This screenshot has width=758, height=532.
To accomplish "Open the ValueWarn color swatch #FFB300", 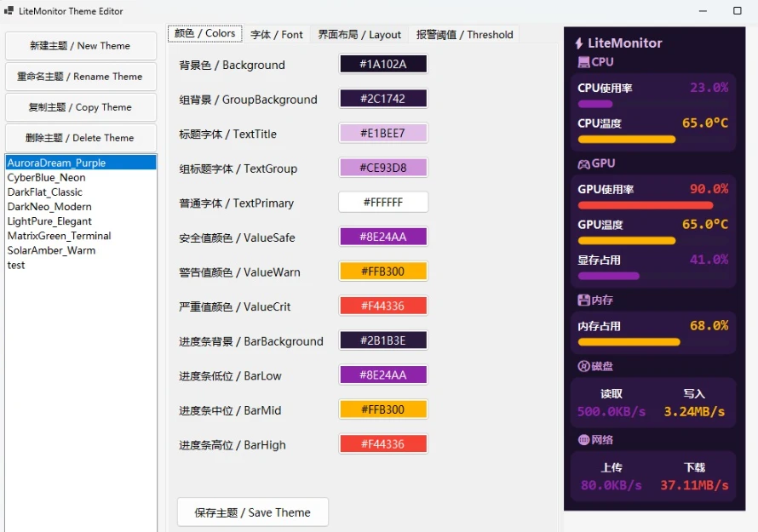I will click(x=383, y=272).
